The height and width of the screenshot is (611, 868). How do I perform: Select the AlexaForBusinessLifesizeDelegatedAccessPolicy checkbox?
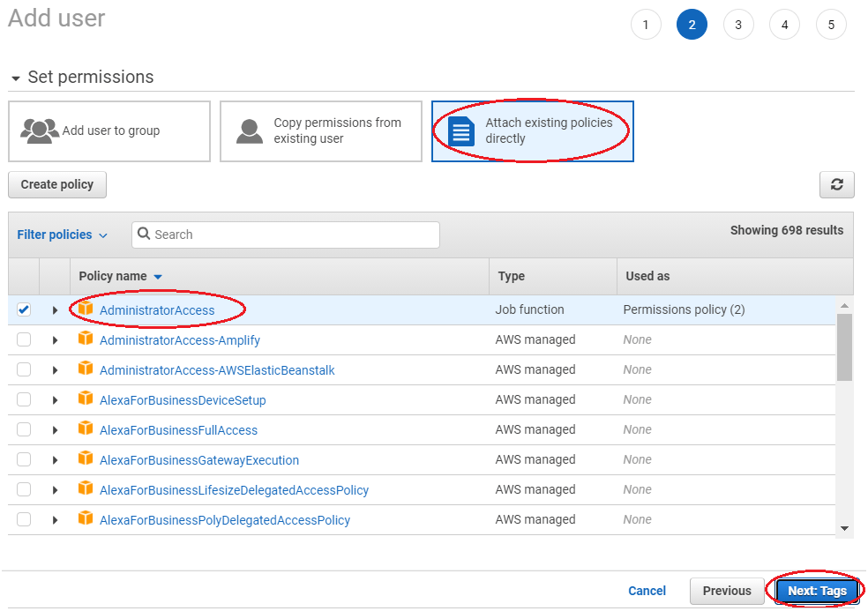click(24, 489)
